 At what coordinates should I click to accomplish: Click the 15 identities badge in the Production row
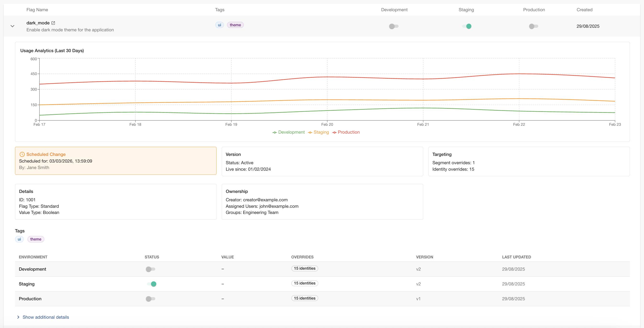[x=305, y=298]
